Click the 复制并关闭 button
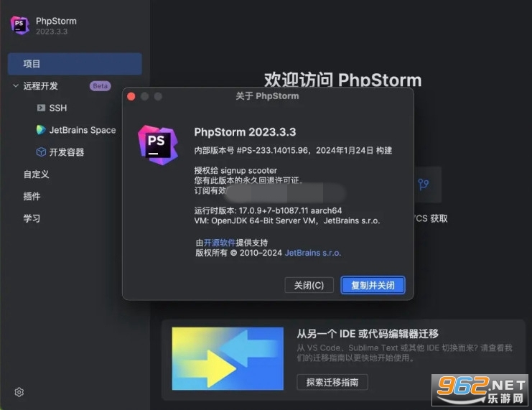The image size is (532, 410). (373, 285)
